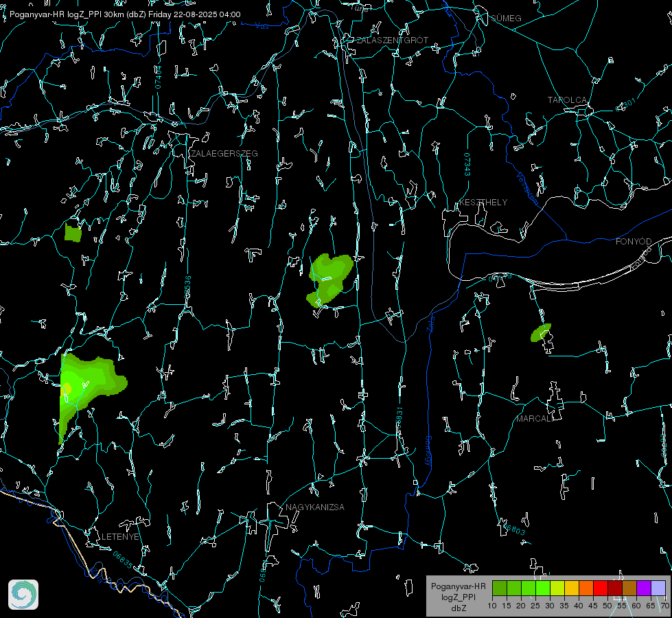
Task: Click the legend tick label 10
Action: (492, 606)
